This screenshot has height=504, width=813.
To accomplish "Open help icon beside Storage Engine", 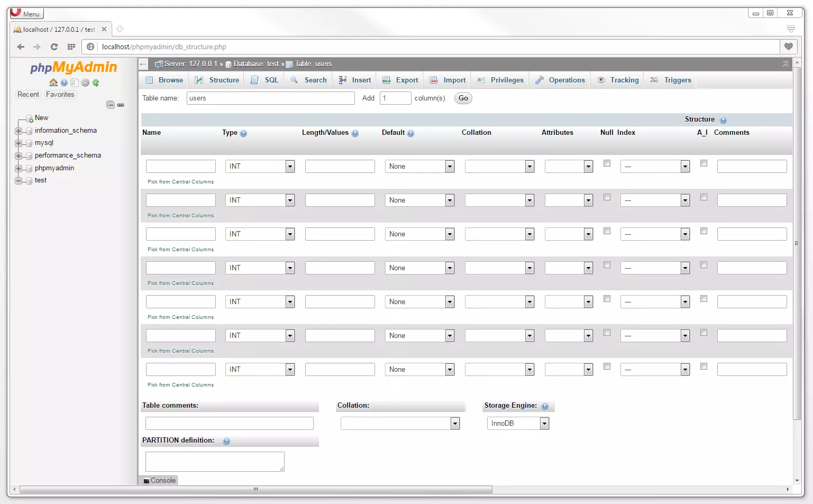I will coord(545,406).
